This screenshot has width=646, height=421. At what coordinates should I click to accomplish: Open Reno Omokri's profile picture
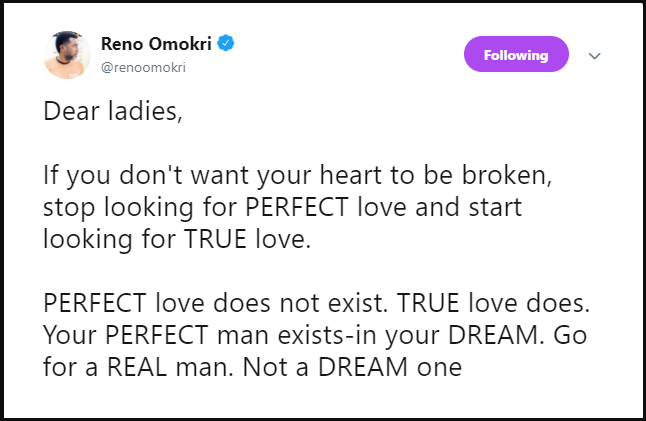[x=67, y=55]
